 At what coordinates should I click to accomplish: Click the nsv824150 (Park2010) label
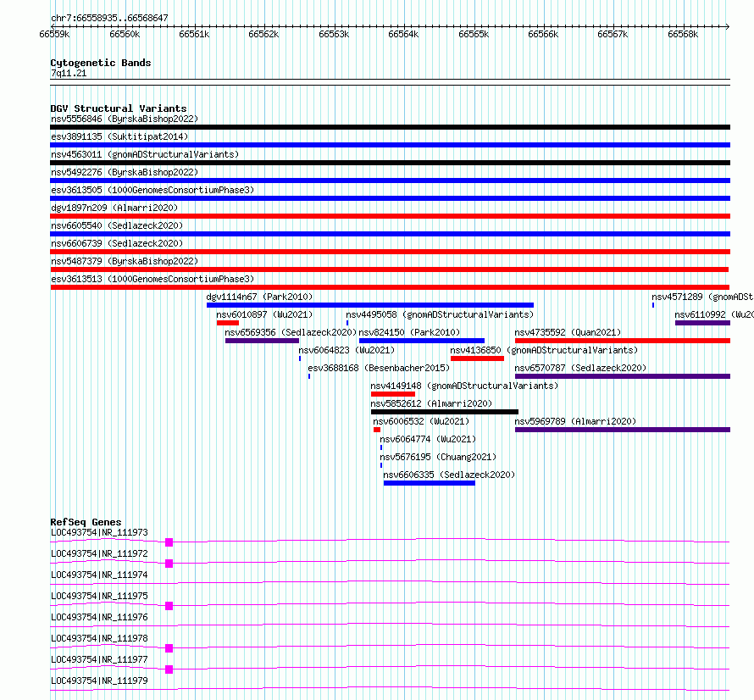click(409, 332)
